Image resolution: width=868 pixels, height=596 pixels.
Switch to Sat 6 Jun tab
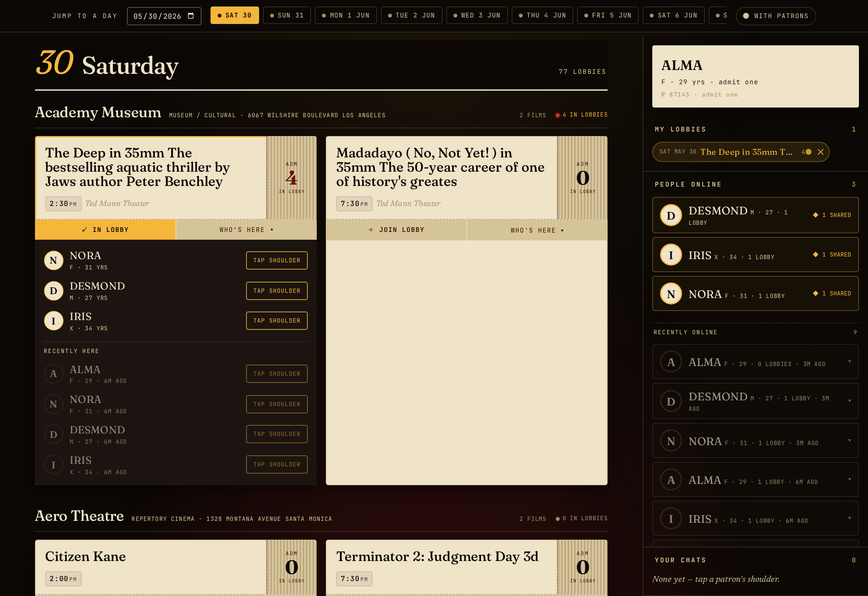tap(673, 15)
